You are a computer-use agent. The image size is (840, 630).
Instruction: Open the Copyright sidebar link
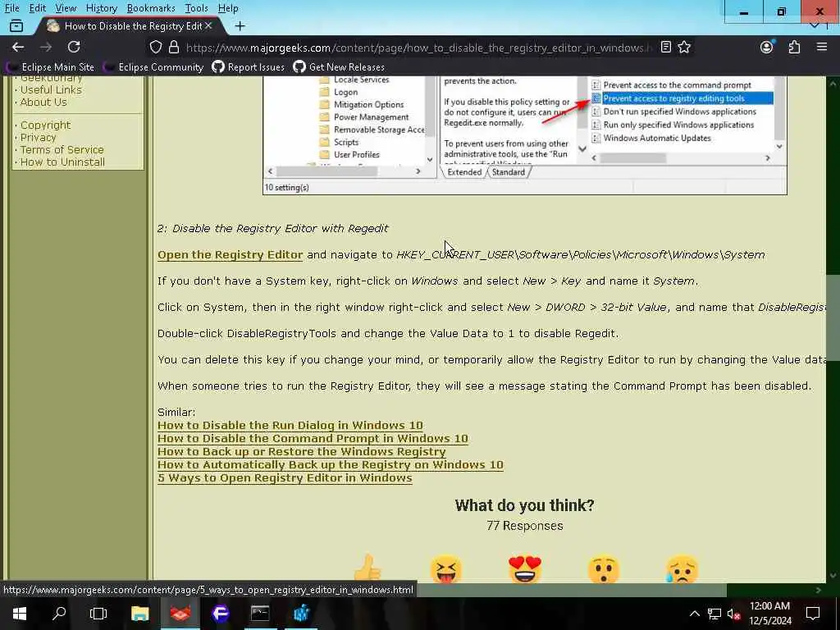(46, 125)
